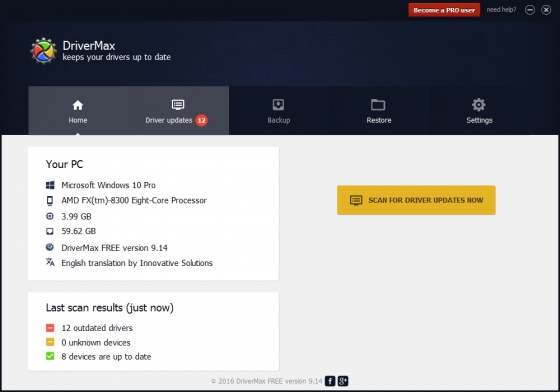Click the memory chip icon beside 3.99 GB
This screenshot has width=560, height=392.
click(x=50, y=216)
